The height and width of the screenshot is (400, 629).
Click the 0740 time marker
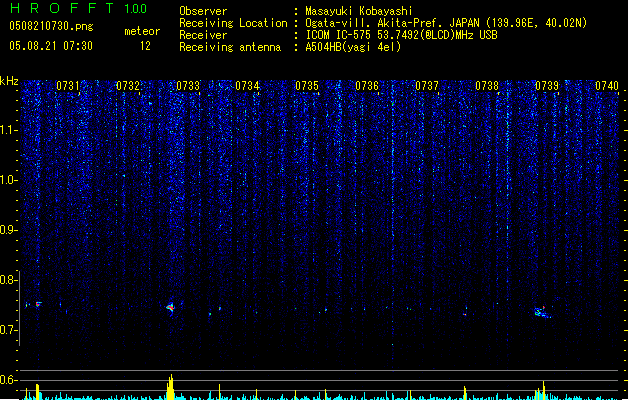click(x=607, y=86)
